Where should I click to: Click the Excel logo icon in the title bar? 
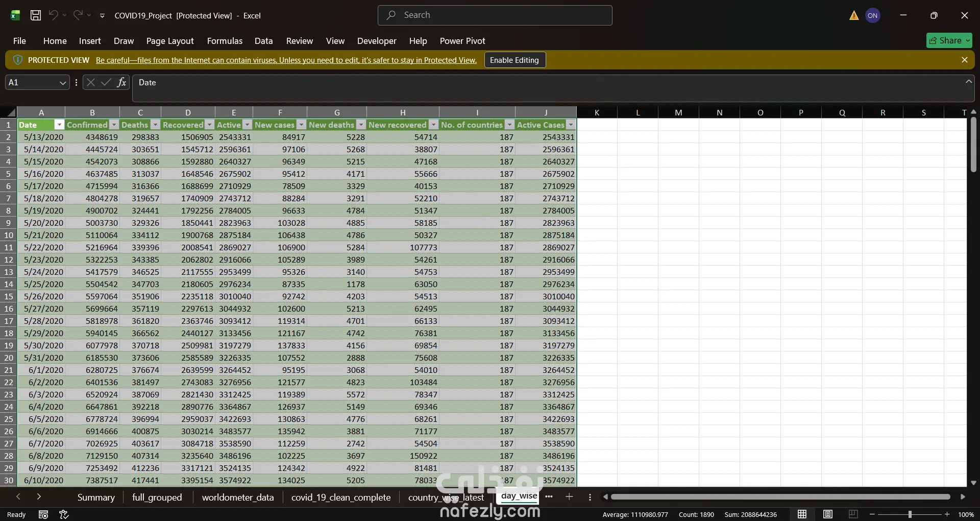15,15
